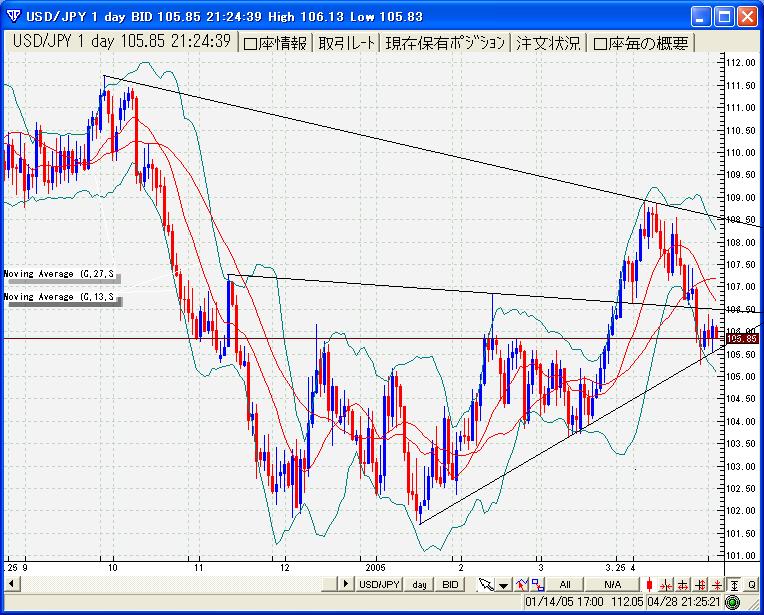Click the red candlestick chart-type icon

click(649, 584)
